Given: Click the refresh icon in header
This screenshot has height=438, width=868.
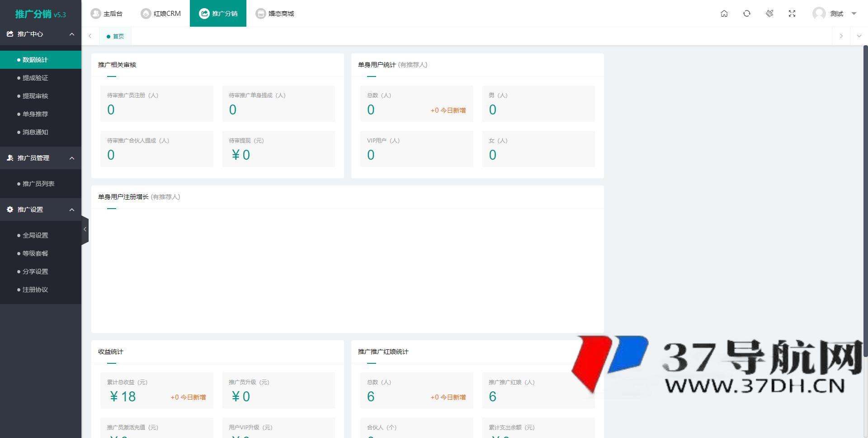Looking at the screenshot, I should [746, 14].
